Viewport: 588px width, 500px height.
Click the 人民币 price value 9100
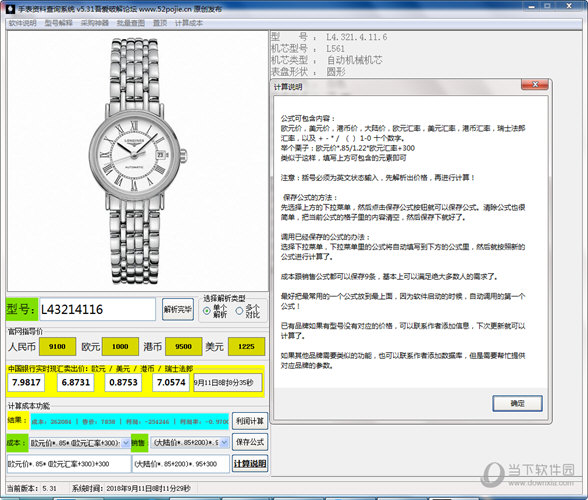pyautogui.click(x=57, y=347)
